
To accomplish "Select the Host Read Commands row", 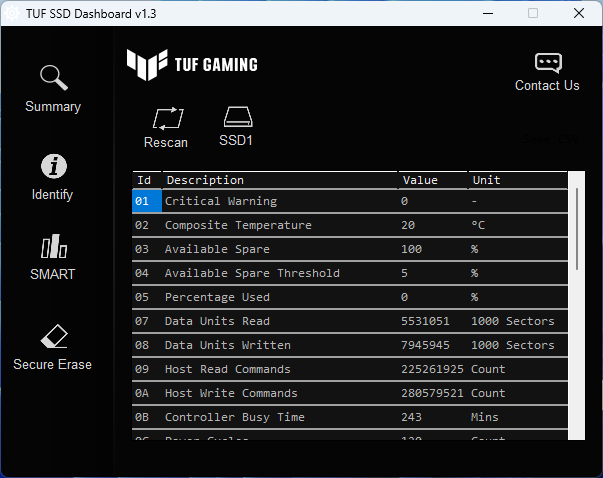I will 350,369.
